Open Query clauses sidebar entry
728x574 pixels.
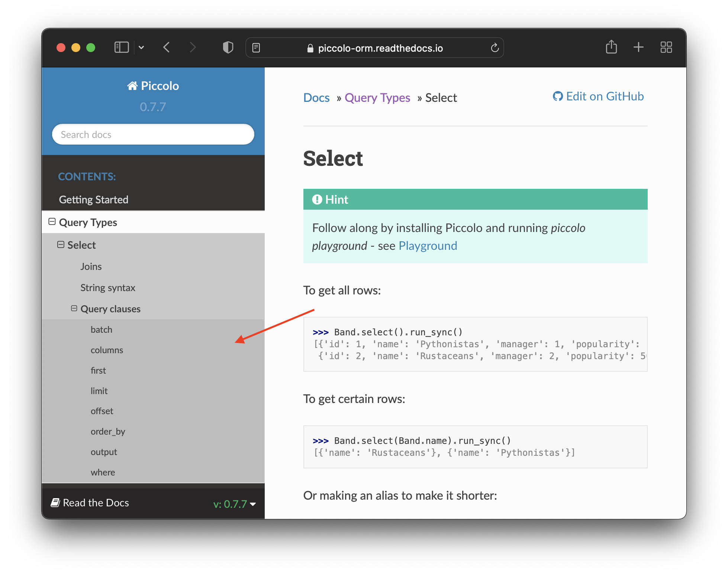click(x=110, y=309)
